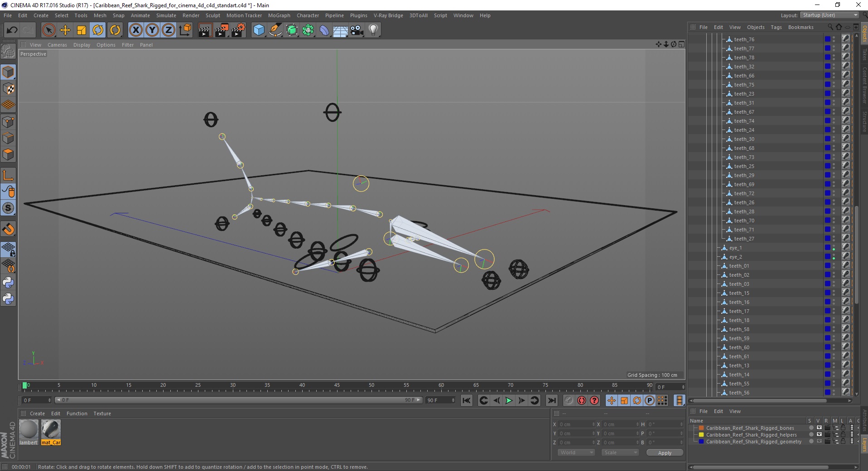Click Object Manager search magnifier icon
868x471 pixels.
(830, 27)
